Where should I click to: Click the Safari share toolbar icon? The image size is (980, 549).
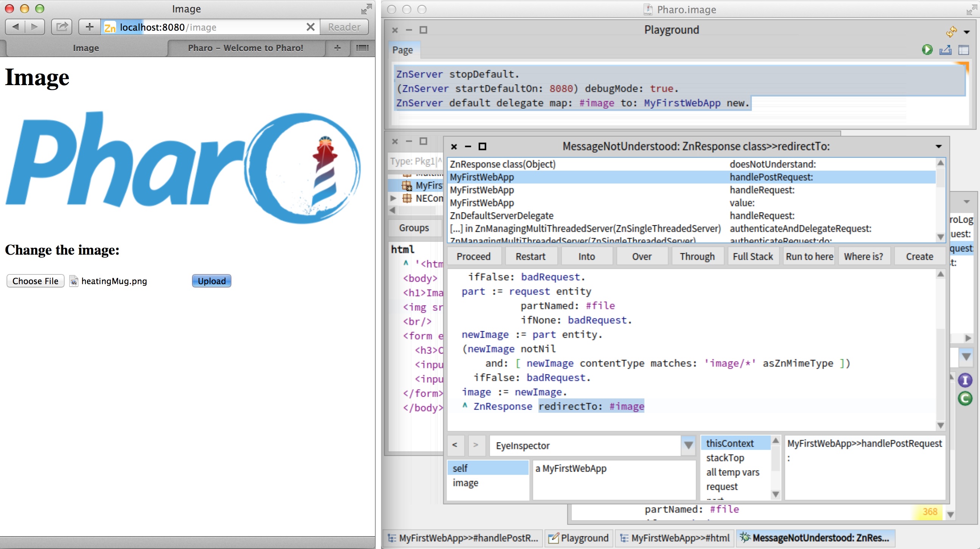62,27
